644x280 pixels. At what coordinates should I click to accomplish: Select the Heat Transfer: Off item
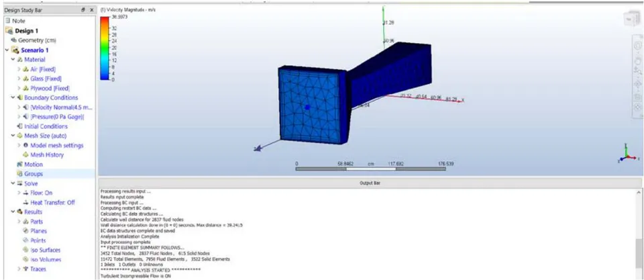[52, 202]
